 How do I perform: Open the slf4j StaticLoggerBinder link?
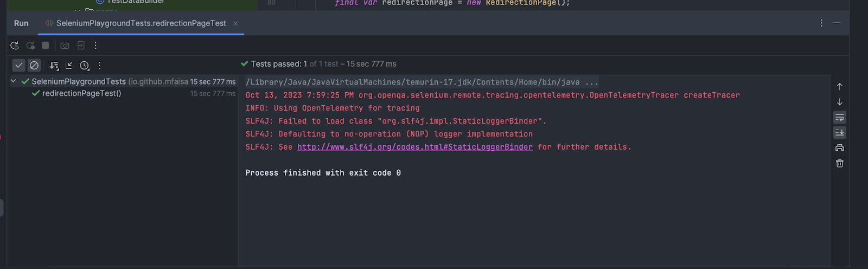414,147
